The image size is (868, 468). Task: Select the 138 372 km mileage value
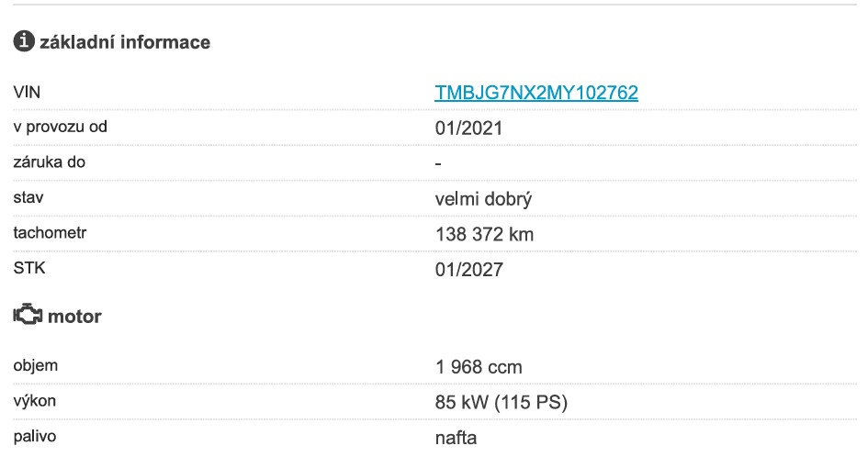click(484, 235)
